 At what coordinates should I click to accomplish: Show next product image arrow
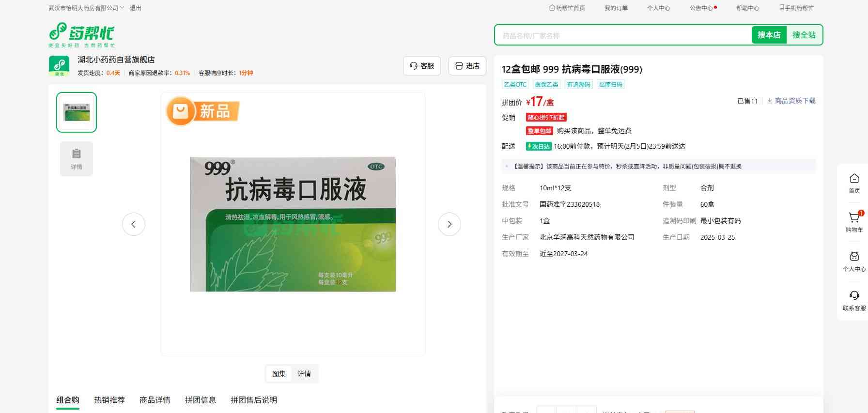click(x=449, y=224)
